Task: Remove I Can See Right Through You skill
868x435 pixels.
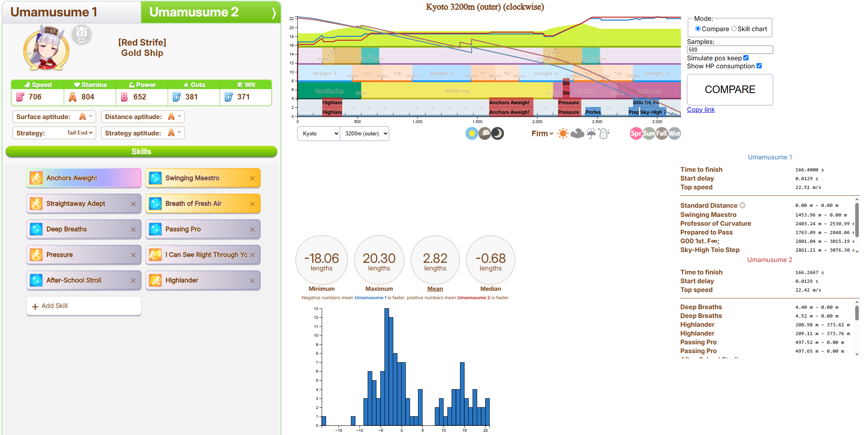Action: 252,255
